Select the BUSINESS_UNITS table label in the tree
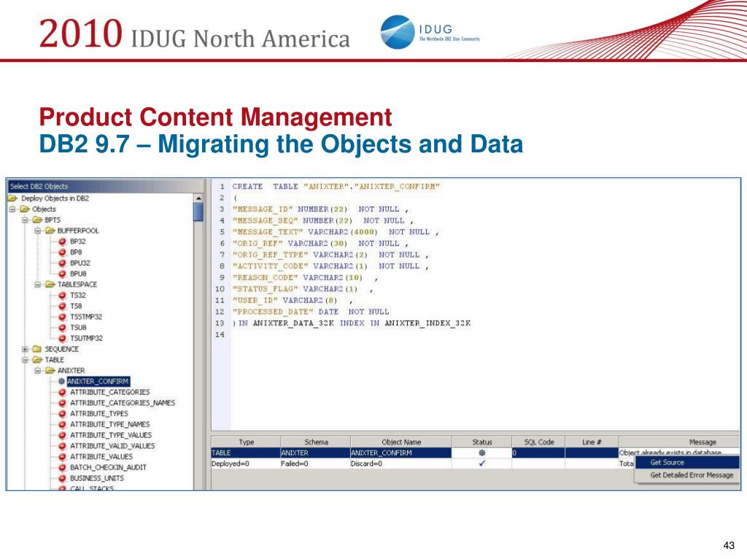 coord(97,478)
